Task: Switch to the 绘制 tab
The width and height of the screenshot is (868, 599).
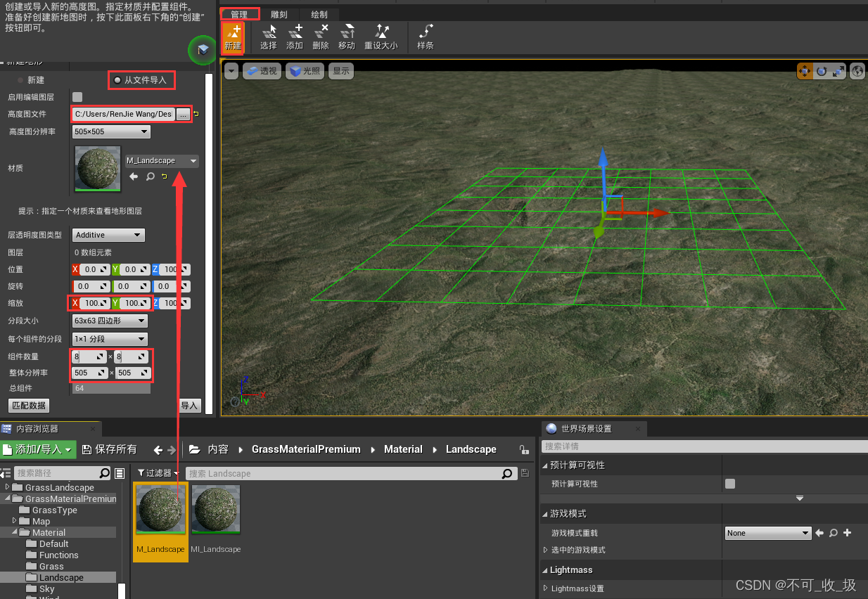Action: coord(319,14)
